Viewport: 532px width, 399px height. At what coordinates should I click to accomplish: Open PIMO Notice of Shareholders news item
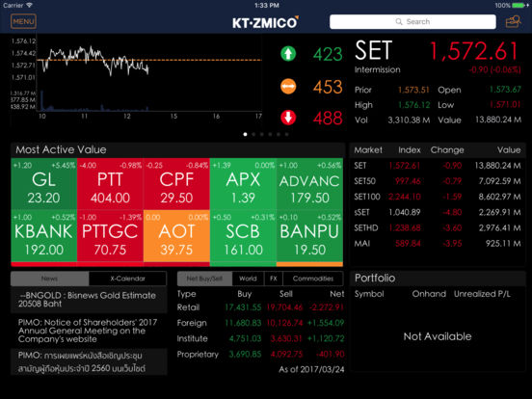tap(89, 331)
